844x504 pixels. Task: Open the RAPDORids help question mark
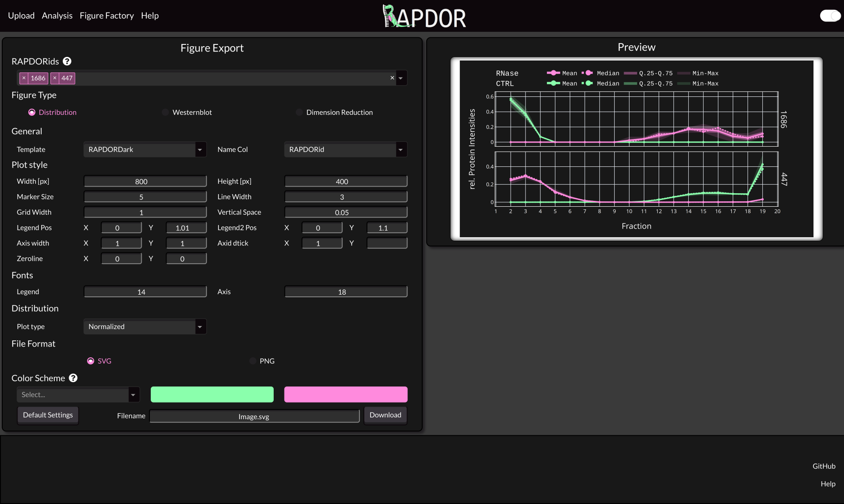67,61
